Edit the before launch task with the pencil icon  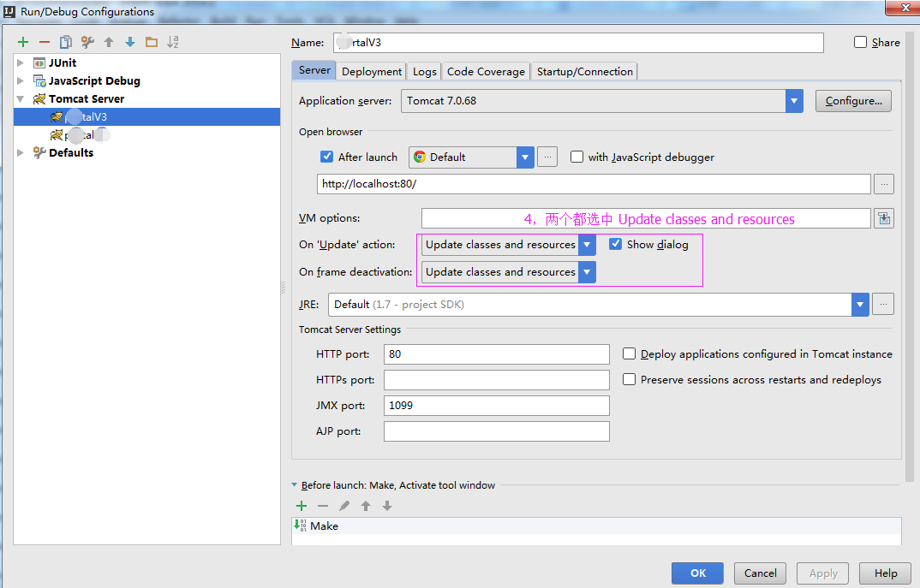point(344,506)
